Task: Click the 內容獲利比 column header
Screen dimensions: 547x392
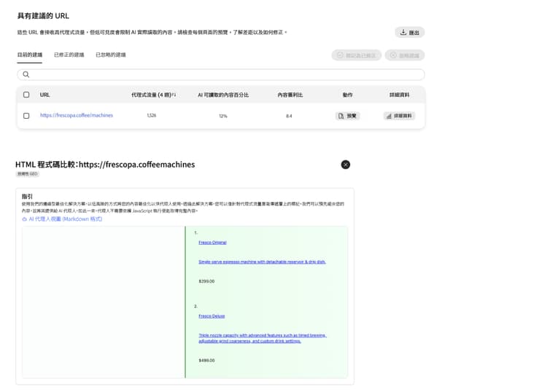Action: coord(290,95)
